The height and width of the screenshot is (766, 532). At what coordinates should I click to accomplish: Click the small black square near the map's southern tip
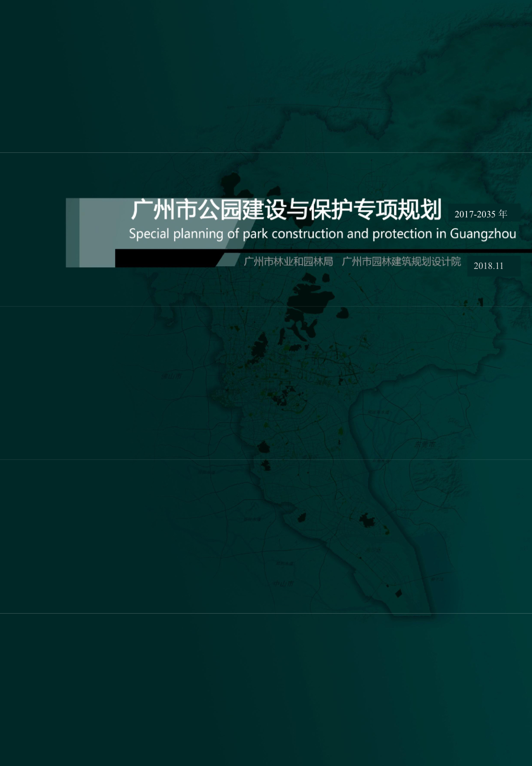(x=398, y=593)
